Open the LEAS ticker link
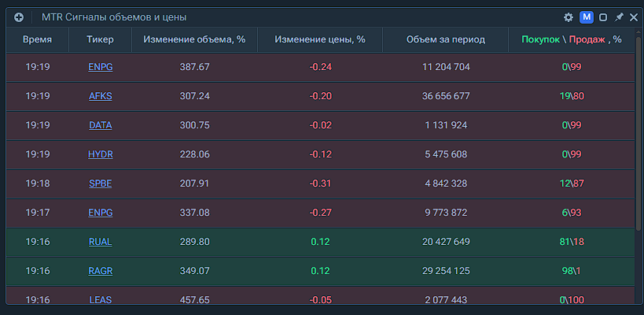 [101, 300]
